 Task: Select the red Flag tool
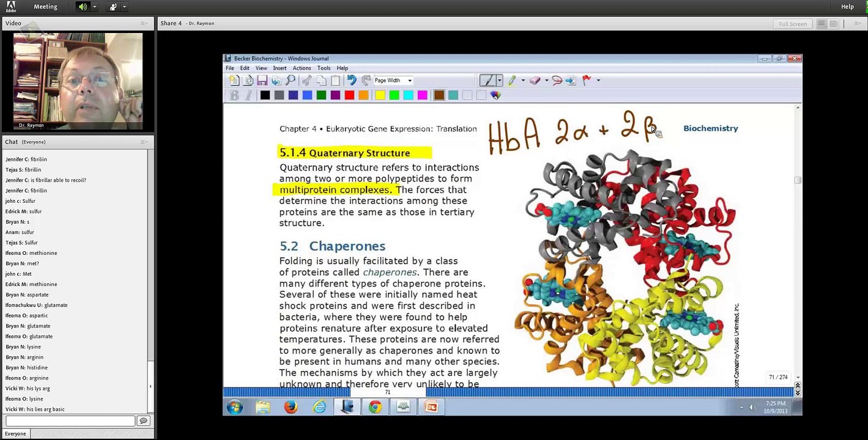[587, 81]
